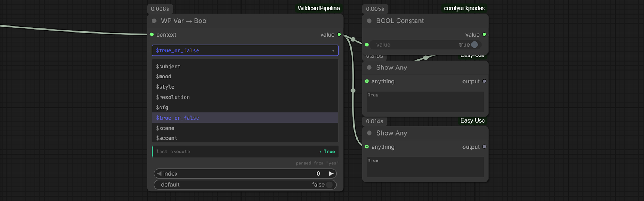Screen dimensions: 644x201
Task: Click the upper Show Any node (0.319s) anything input socket
Action: (367, 81)
